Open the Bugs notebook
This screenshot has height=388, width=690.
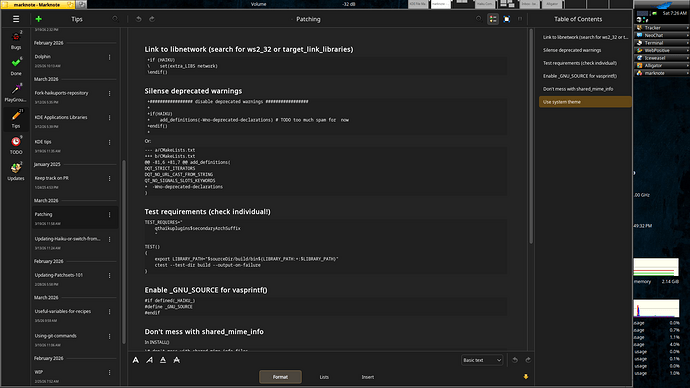point(16,40)
